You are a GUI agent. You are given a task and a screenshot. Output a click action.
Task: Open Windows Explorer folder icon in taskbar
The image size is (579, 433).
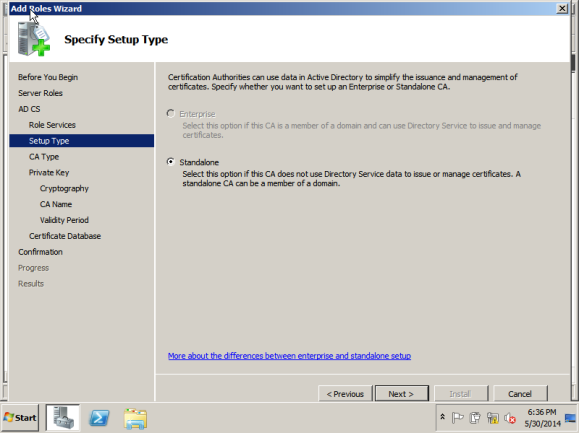[x=136, y=419]
